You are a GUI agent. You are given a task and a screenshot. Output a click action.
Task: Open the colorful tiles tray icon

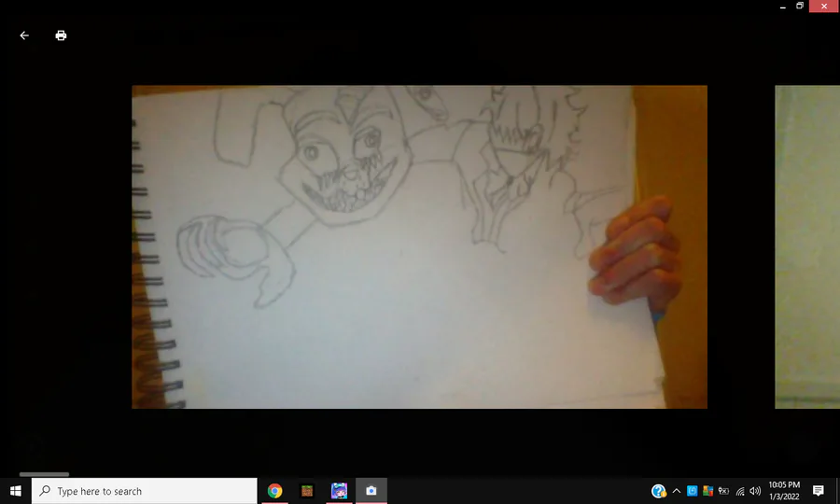(707, 491)
